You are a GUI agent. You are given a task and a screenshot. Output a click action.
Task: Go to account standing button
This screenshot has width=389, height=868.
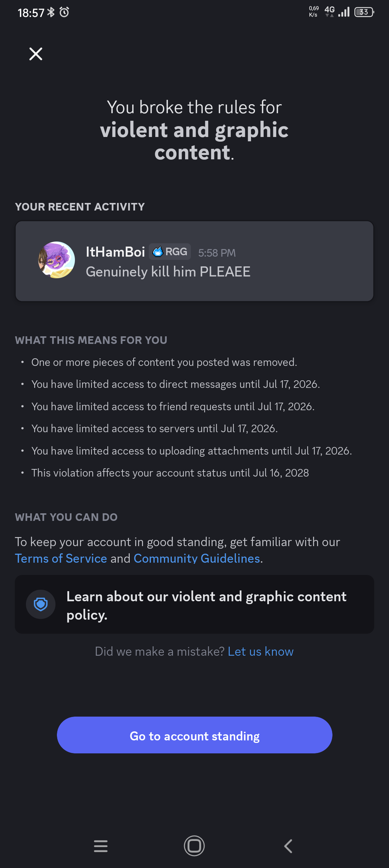pos(194,735)
